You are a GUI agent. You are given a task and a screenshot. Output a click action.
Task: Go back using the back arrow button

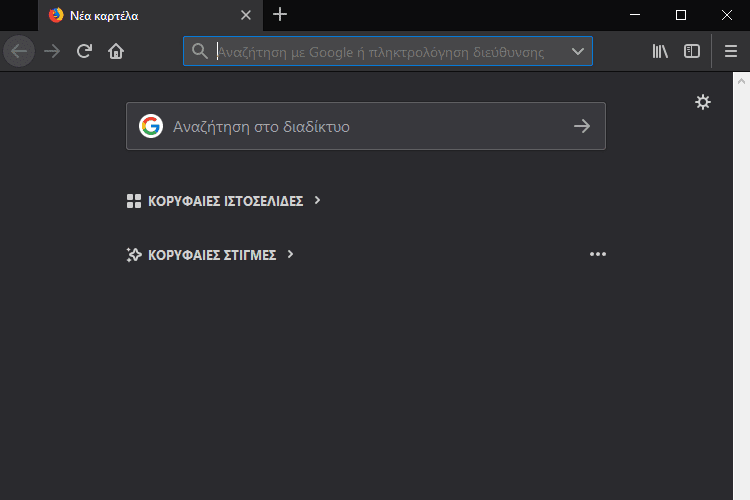[x=19, y=51]
